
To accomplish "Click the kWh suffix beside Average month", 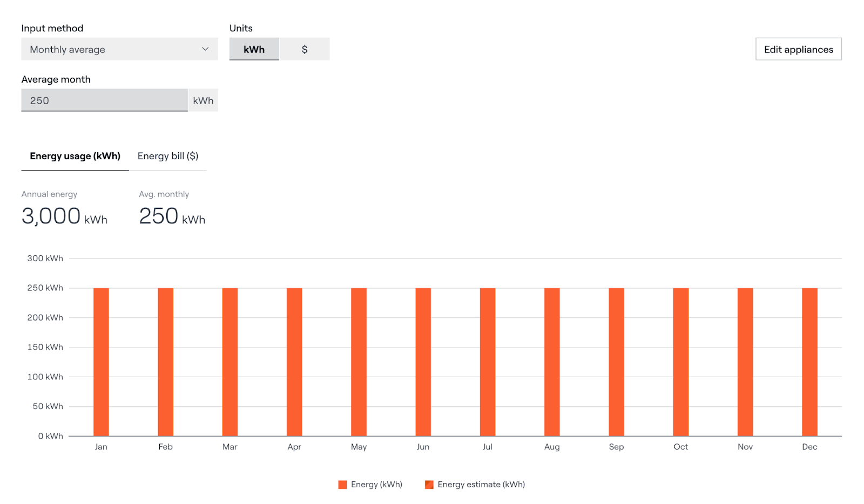I will pyautogui.click(x=203, y=100).
